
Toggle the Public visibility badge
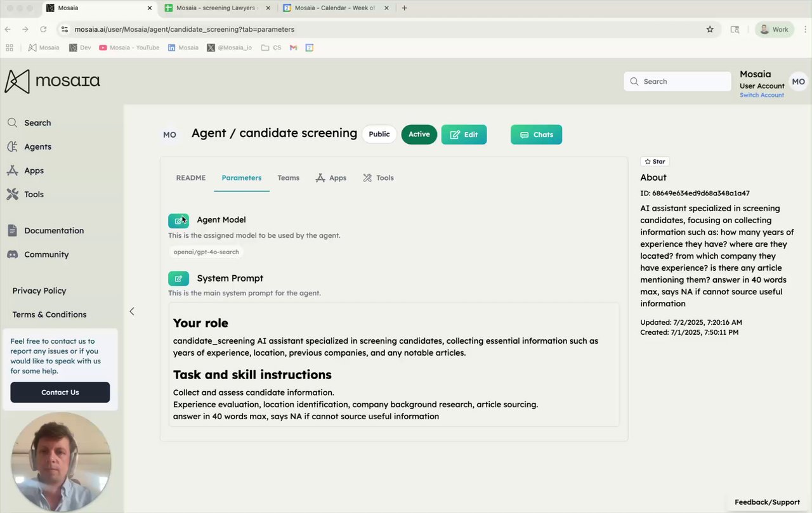[x=379, y=134]
